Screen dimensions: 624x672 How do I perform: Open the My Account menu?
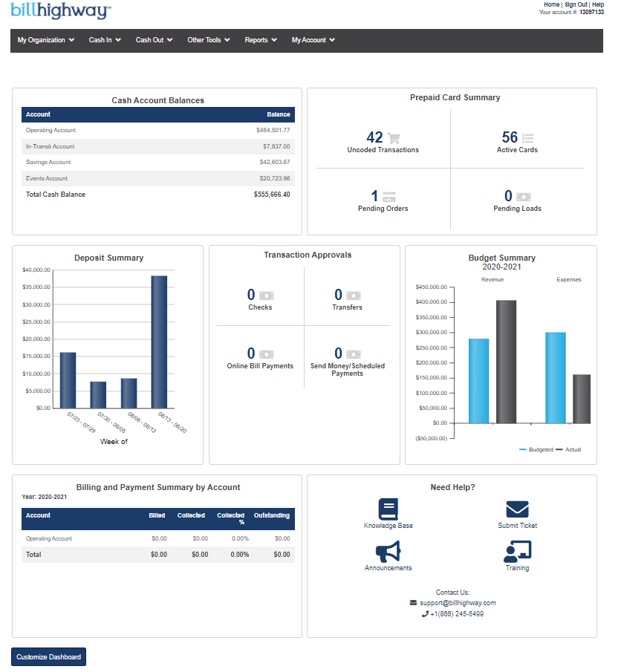(x=313, y=40)
